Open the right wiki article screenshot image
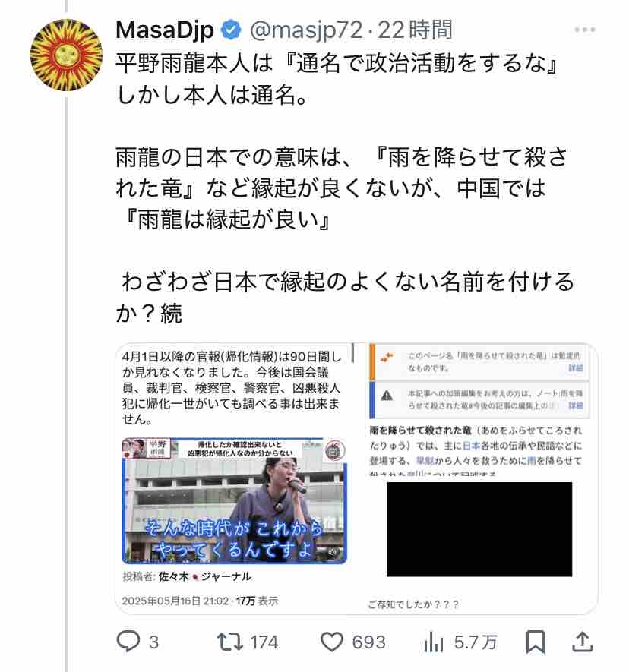The height and width of the screenshot is (672, 629). pyautogui.click(x=479, y=478)
